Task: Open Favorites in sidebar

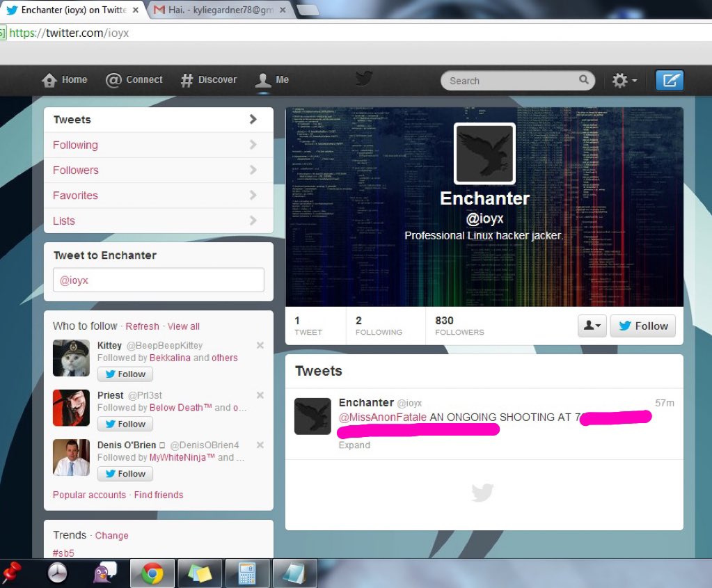Action: pyautogui.click(x=159, y=196)
